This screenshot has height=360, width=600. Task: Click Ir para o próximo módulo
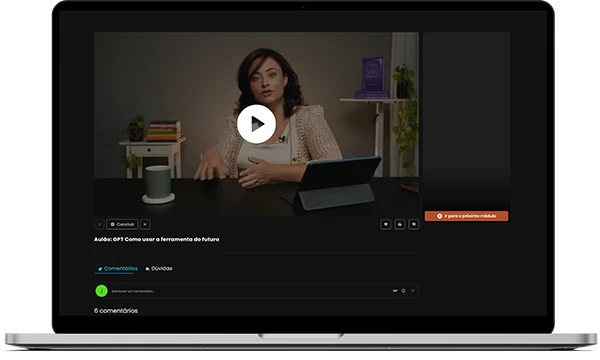tap(466, 216)
